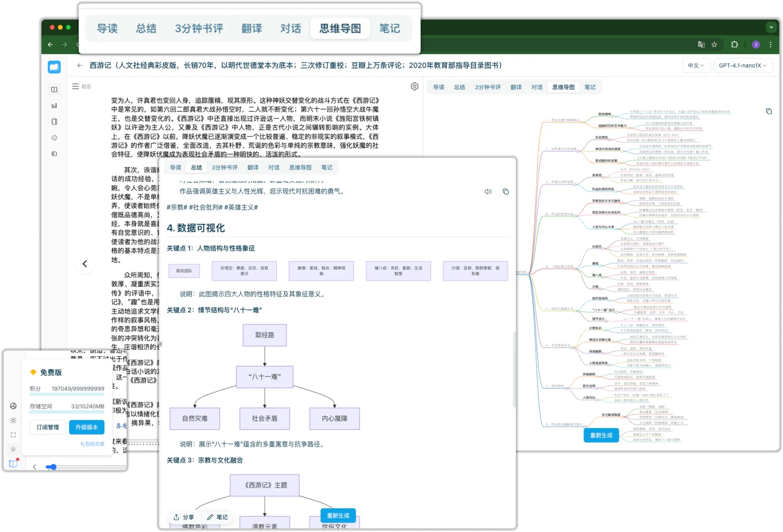Select 总结 tab in enlarged tab bar
Image resolution: width=783 pixels, height=532 pixels.
146,29
